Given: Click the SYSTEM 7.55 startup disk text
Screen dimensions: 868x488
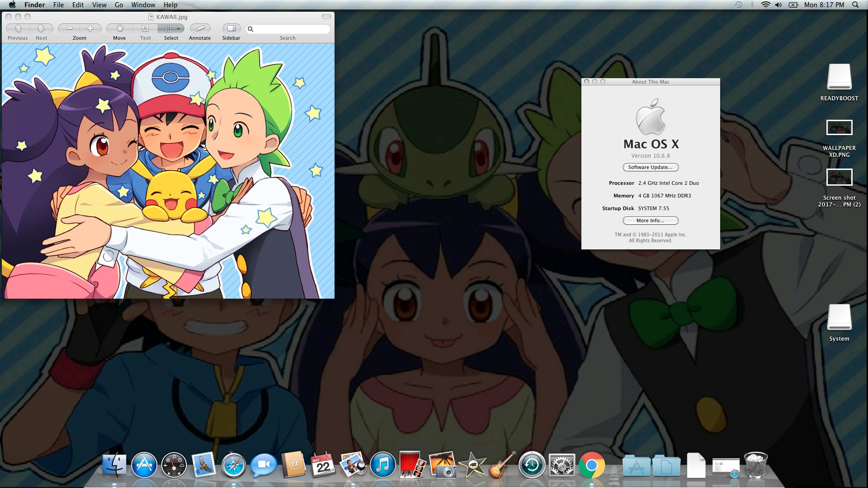Looking at the screenshot, I should pos(654,208).
